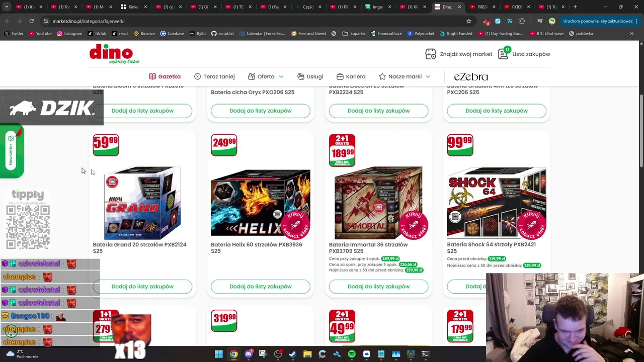Open the Kariera menu item
Image resolution: width=644 pixels, height=362 pixels.
351,76
